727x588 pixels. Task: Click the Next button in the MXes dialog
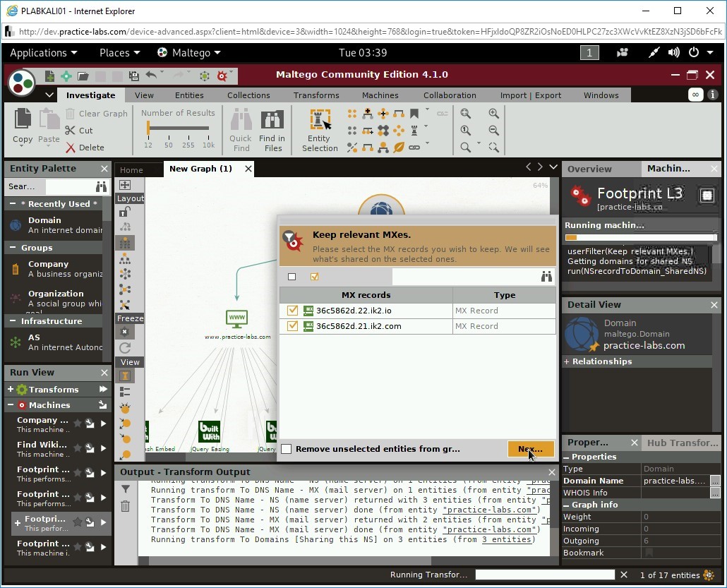pyautogui.click(x=530, y=449)
